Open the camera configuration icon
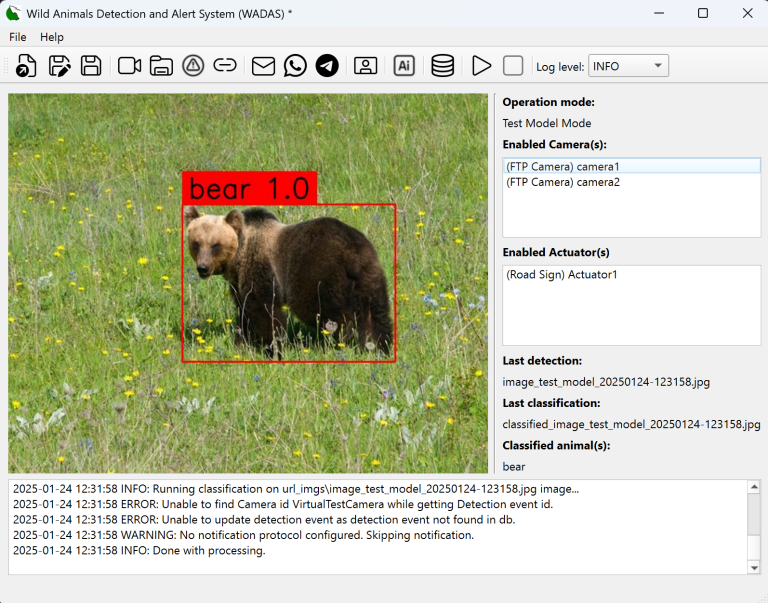 129,66
